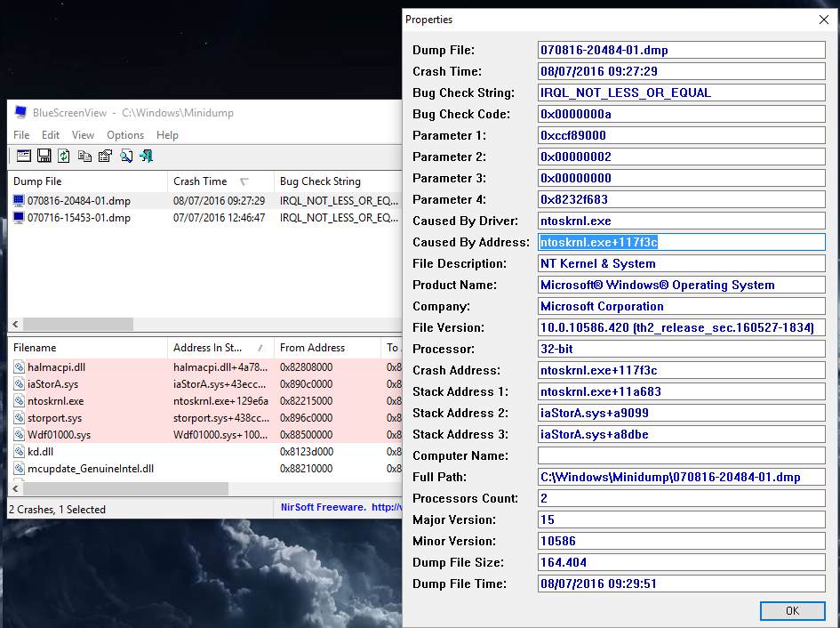Open the Help menu
840x628 pixels.
167,135
